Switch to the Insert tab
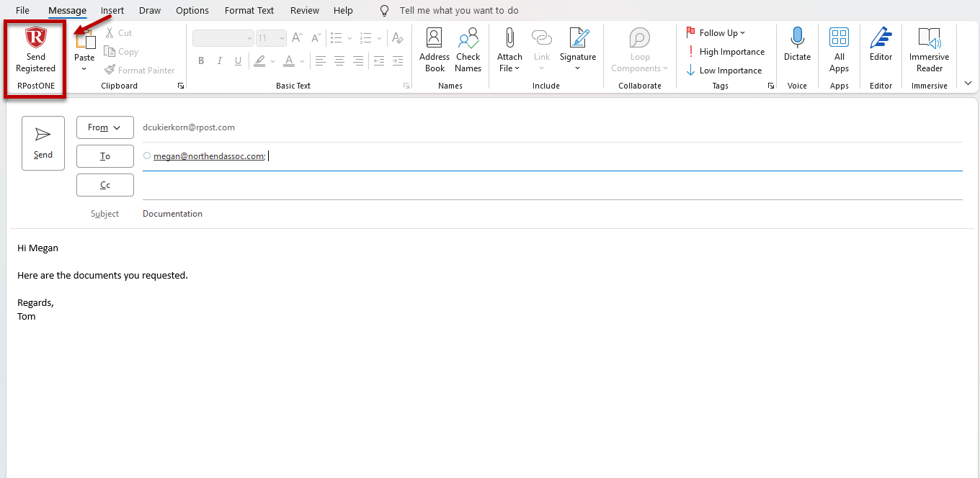 point(112,11)
